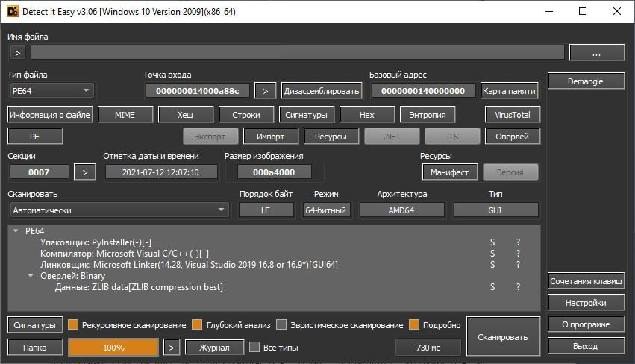
Task: Collapse the Оверлей: Binary tree node
Action: coord(31,276)
